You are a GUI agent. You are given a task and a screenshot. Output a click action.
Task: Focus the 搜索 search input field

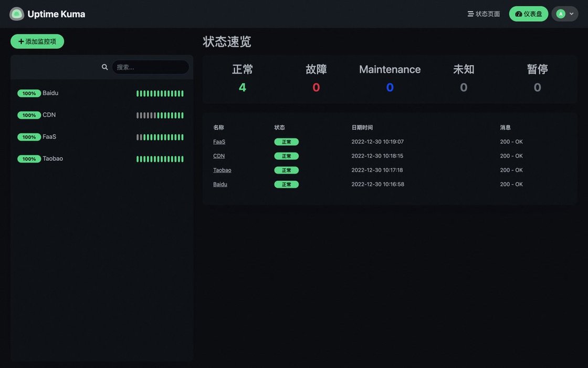pyautogui.click(x=150, y=67)
